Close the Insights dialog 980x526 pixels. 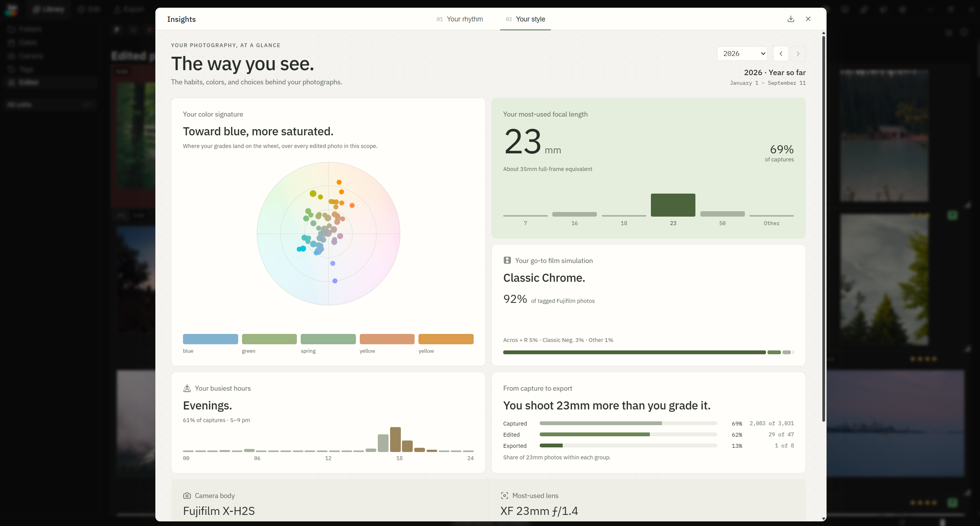pos(808,19)
